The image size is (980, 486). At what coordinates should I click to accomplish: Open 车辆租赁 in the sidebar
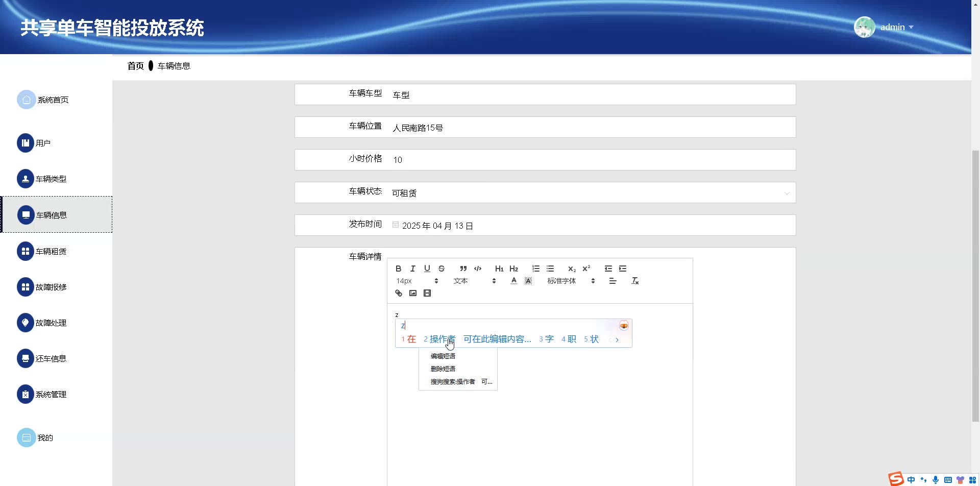coord(51,251)
